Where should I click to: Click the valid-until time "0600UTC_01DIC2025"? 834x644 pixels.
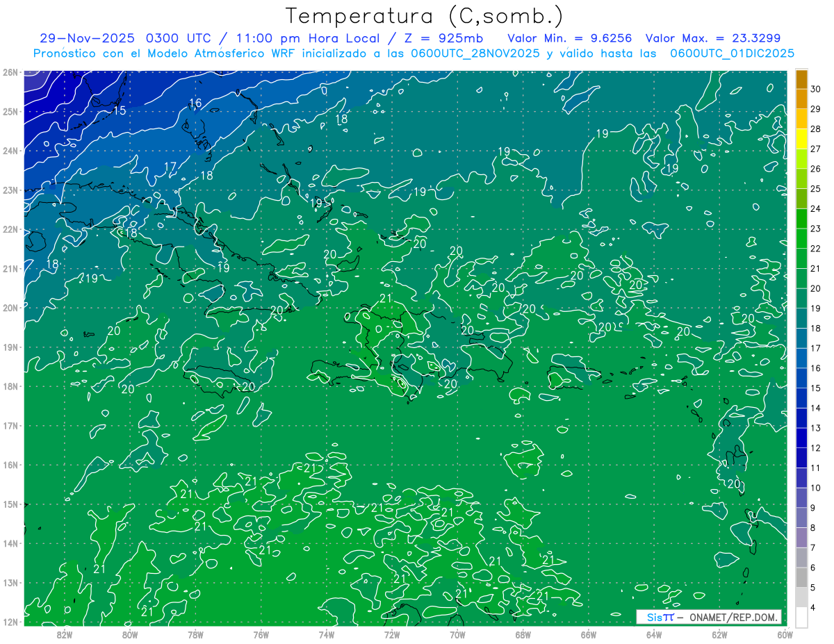tap(733, 53)
